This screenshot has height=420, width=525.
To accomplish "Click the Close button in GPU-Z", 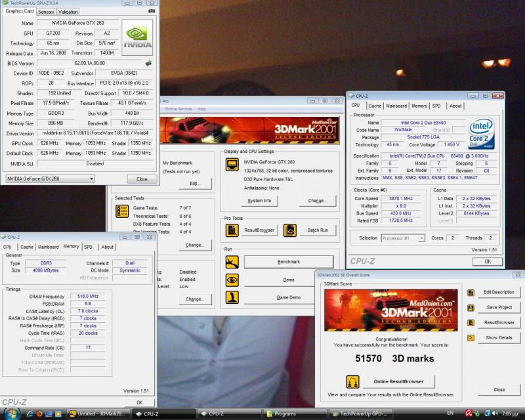I will 142,179.
